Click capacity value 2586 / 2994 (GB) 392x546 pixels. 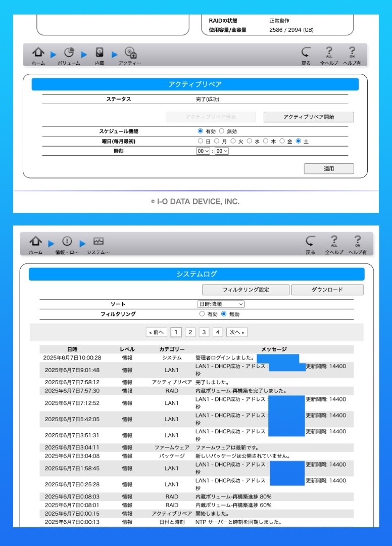pyautogui.click(x=291, y=30)
